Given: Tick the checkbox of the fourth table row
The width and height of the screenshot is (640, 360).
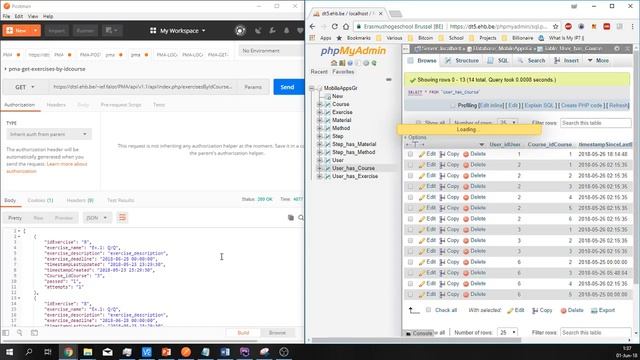Looking at the screenshot, I should [x=410, y=187].
